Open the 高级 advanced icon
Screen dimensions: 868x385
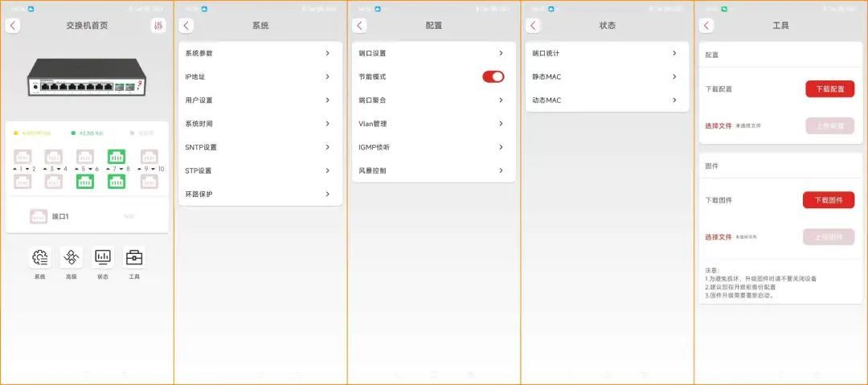pyautogui.click(x=71, y=257)
